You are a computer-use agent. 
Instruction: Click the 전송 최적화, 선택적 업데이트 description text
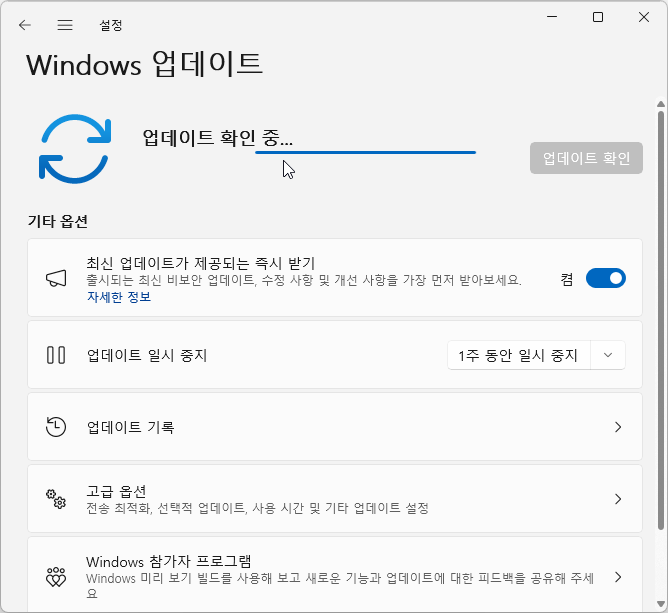tap(257, 508)
